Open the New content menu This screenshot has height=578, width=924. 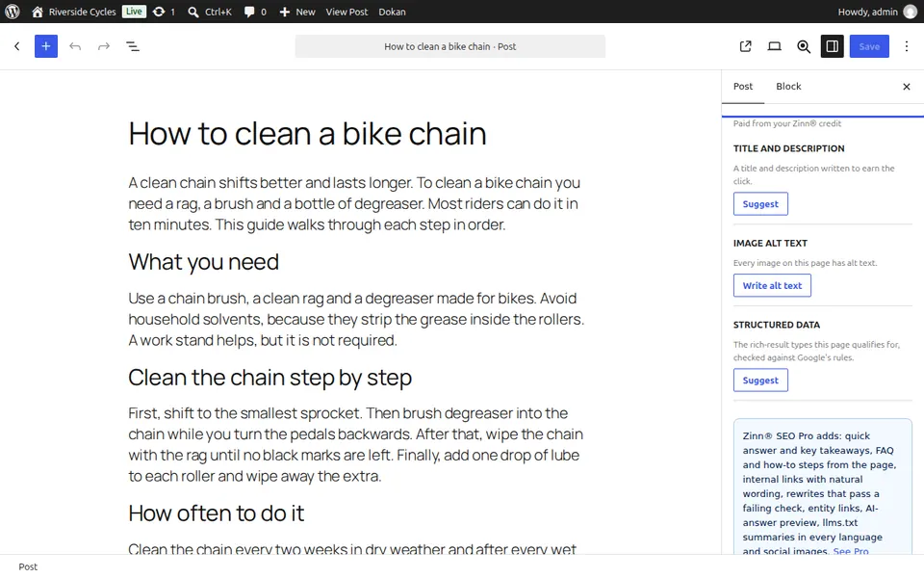(x=297, y=12)
